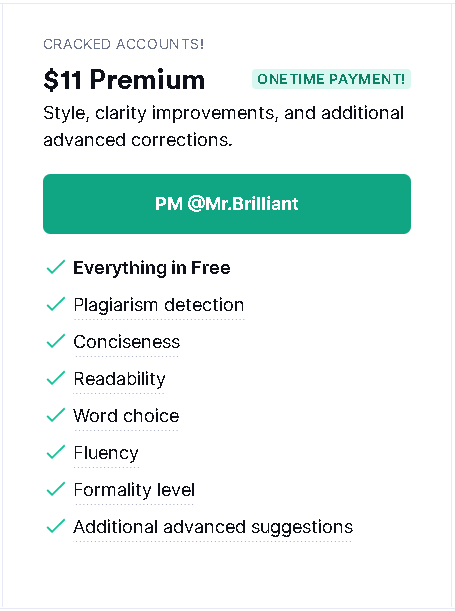Image resolution: width=455 pixels, height=611 pixels.
Task: Click the checkmark icon next to Readability
Action: point(55,378)
